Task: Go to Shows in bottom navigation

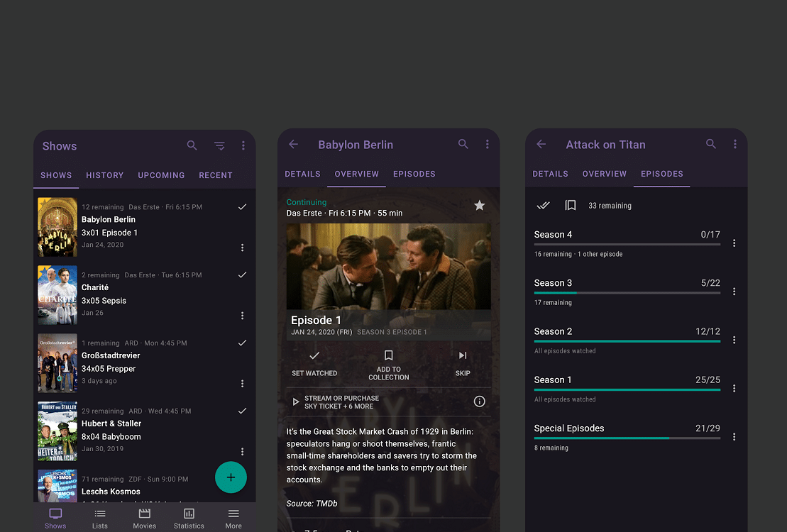Action: coord(55,519)
